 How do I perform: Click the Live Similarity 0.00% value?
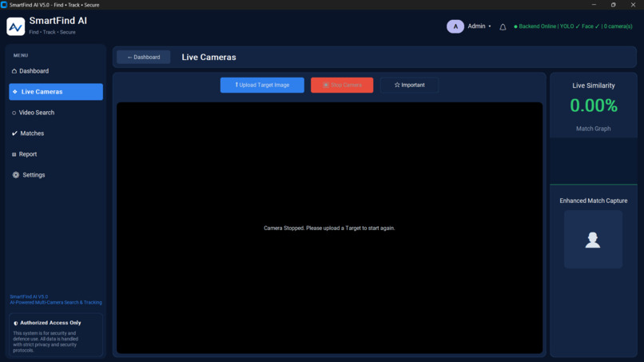594,105
